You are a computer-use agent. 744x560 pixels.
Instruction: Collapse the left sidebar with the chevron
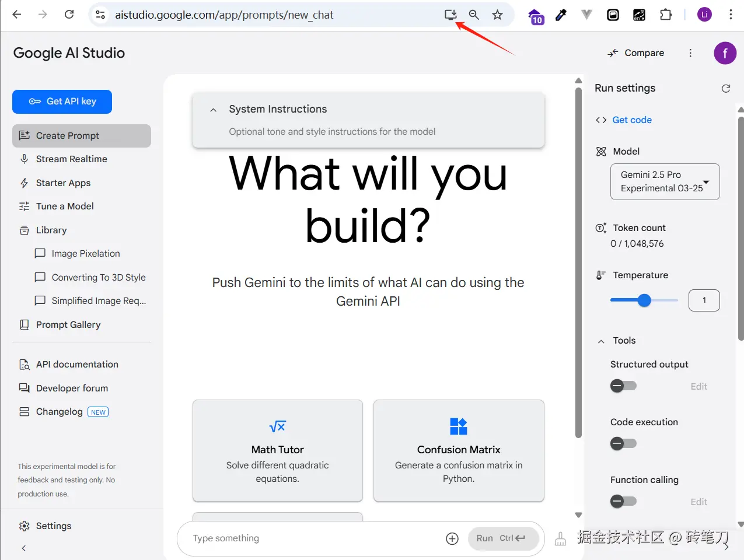24,548
